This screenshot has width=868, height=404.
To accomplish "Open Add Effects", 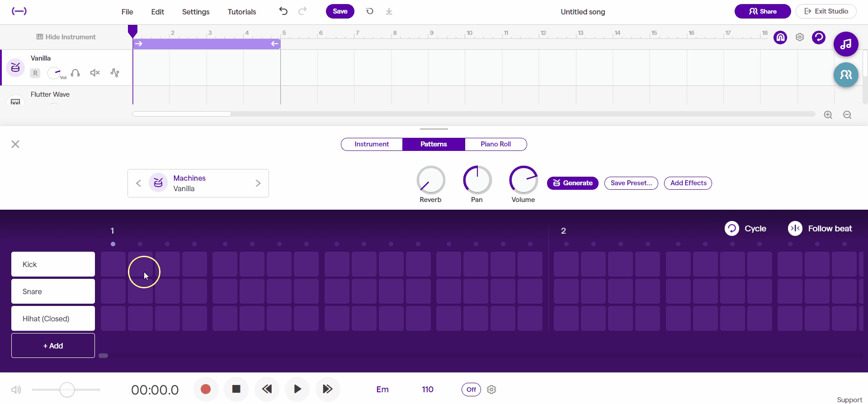I will 688,183.
